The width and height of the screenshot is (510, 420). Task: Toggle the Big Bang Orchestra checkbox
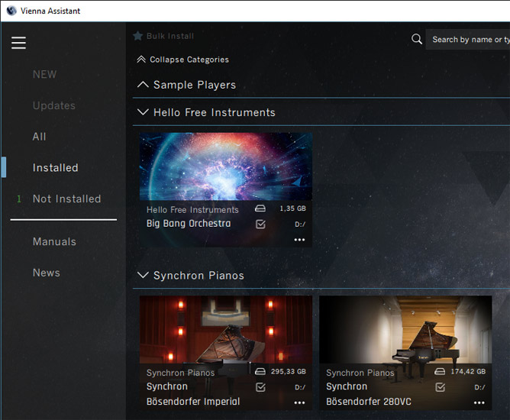click(x=260, y=225)
